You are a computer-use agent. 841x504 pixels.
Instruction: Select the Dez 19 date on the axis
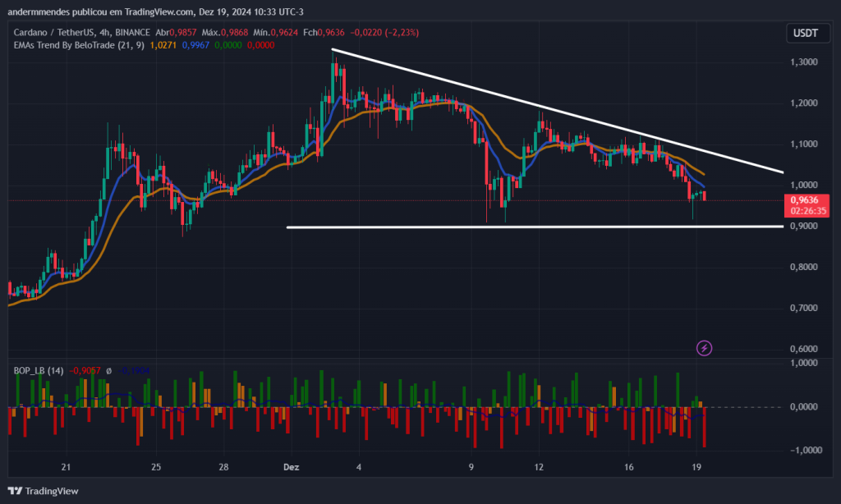[x=696, y=466]
